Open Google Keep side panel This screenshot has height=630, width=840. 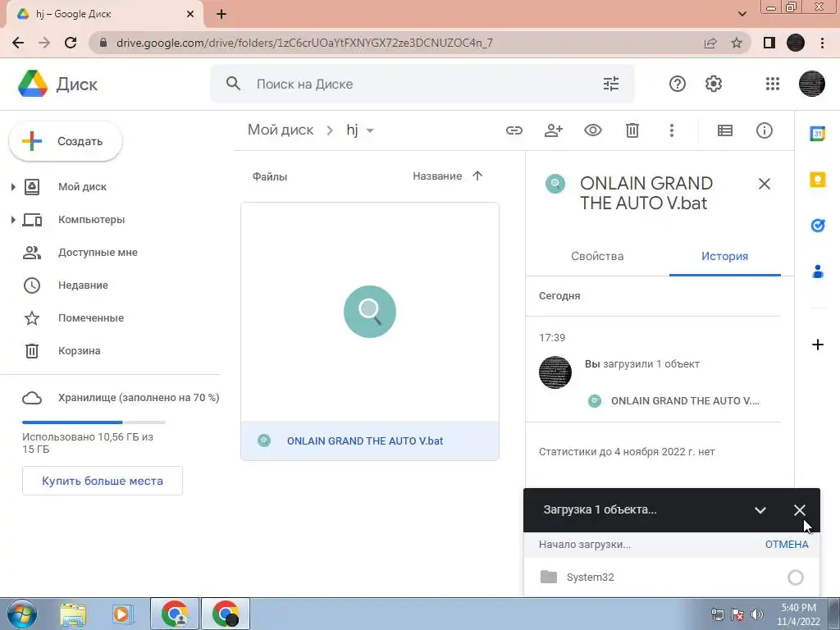tap(818, 180)
